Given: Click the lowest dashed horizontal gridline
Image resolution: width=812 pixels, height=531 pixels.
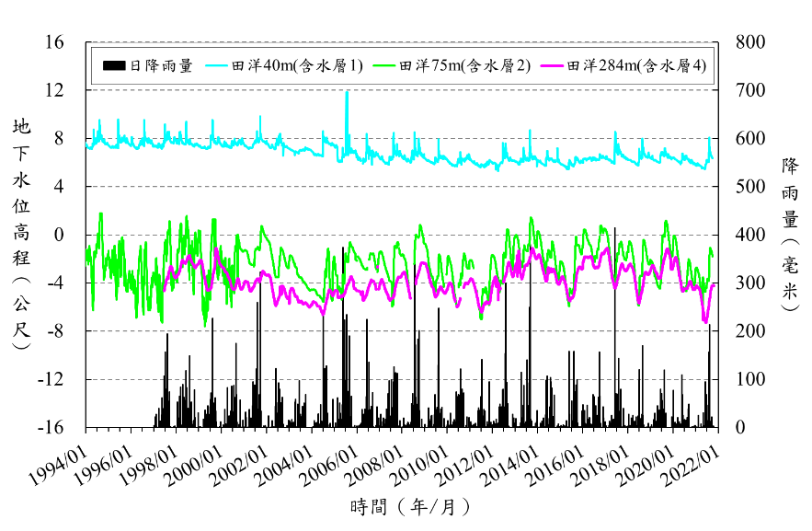Looking at the screenshot, I should pos(403,379).
